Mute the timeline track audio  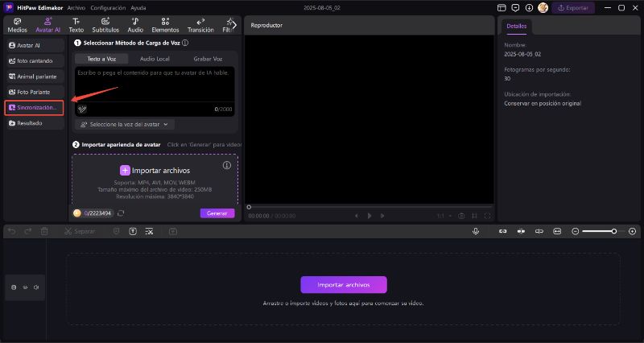coord(36,287)
